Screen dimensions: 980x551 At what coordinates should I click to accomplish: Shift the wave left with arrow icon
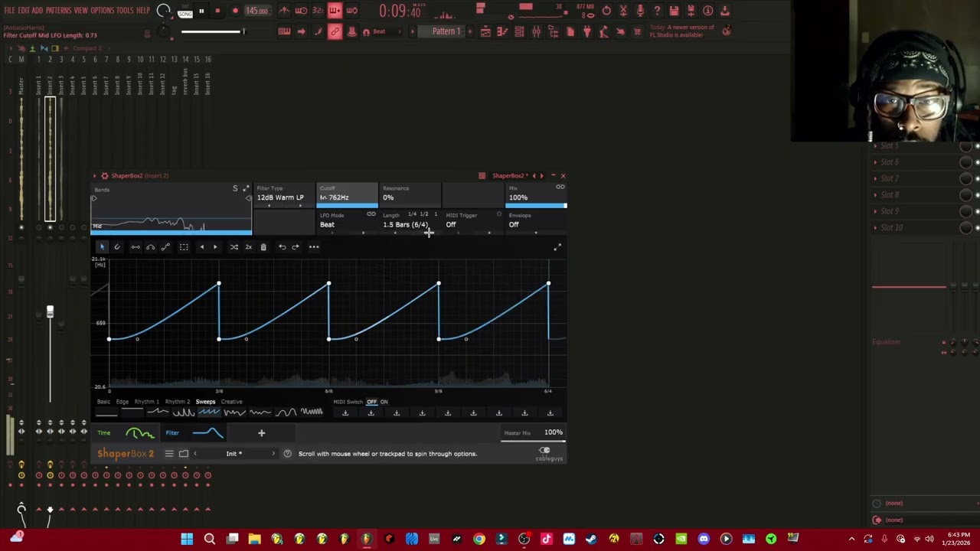[201, 246]
